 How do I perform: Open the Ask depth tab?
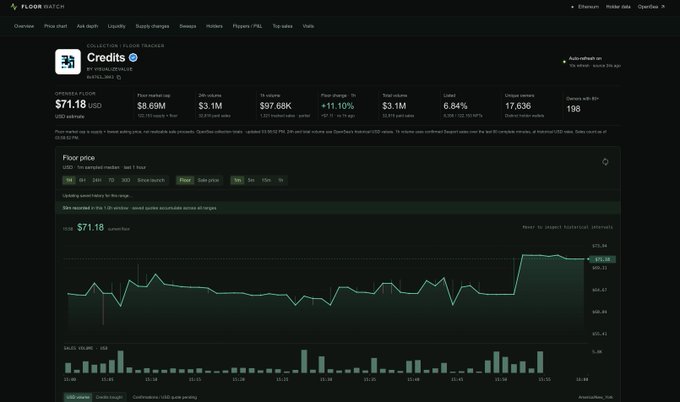click(x=87, y=26)
